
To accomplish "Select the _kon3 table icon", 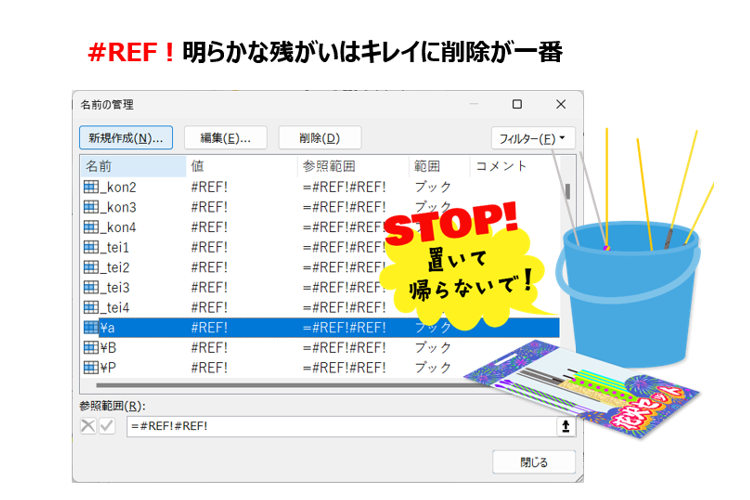I will coord(91,207).
